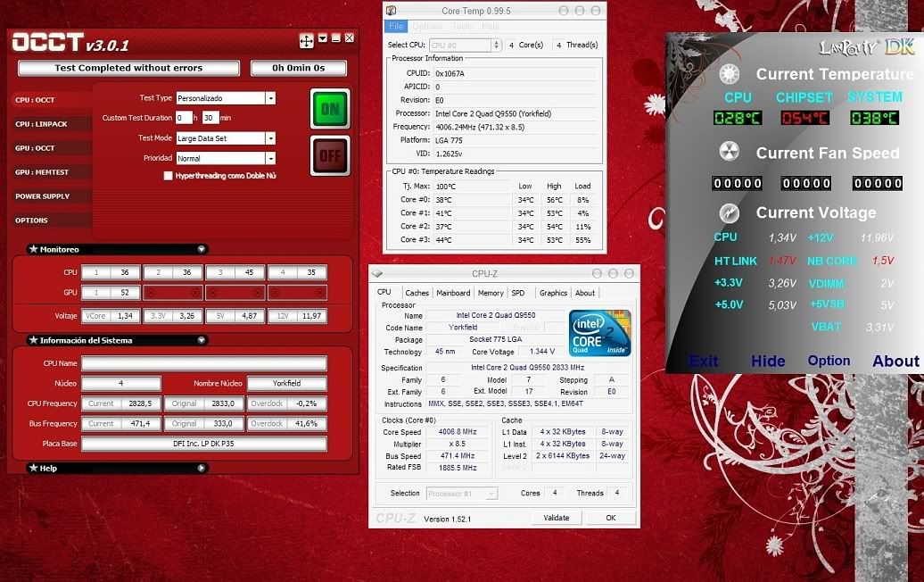Screen dimensions: 924x582
Task: Collapse the Información del Sistema section arrow
Action: (202, 340)
